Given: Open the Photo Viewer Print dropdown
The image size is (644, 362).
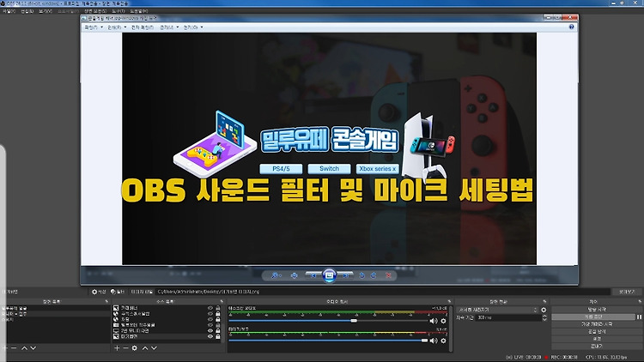Looking at the screenshot, I should [117, 27].
